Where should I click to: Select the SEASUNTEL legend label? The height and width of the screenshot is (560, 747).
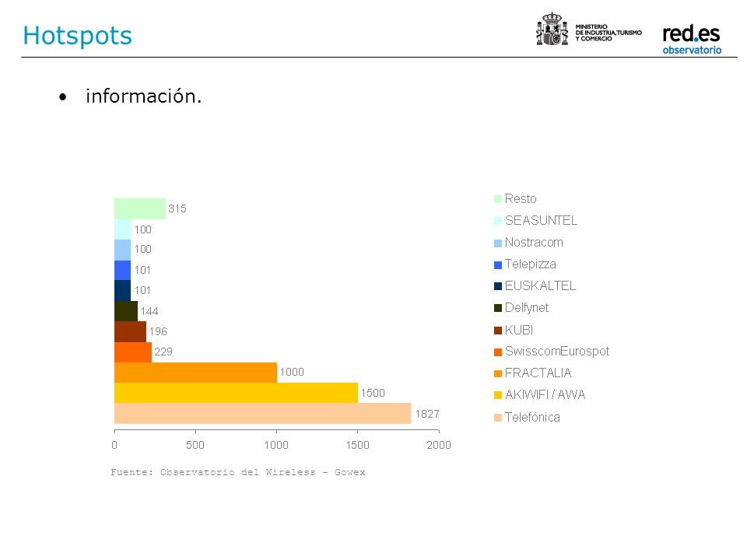541,220
